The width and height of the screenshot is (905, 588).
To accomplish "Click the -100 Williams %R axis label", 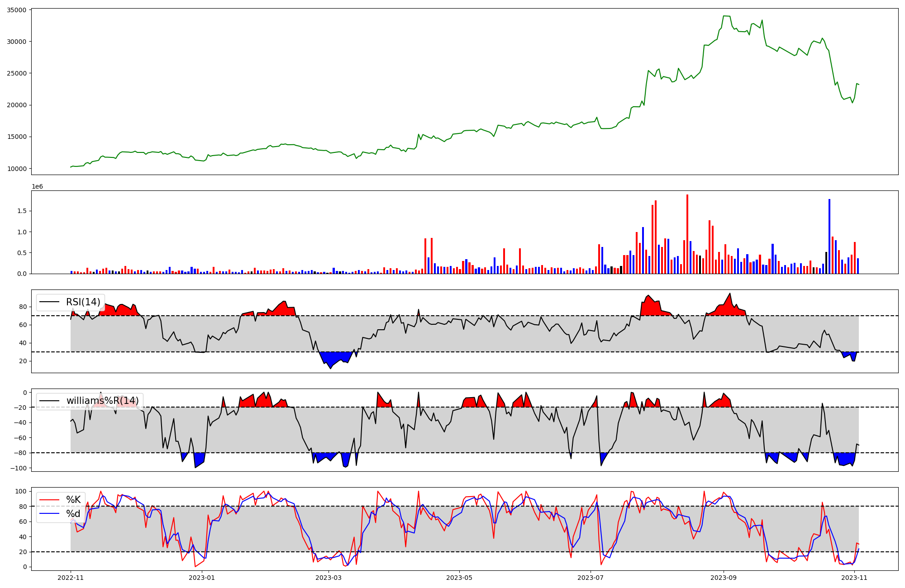I will tap(19, 468).
